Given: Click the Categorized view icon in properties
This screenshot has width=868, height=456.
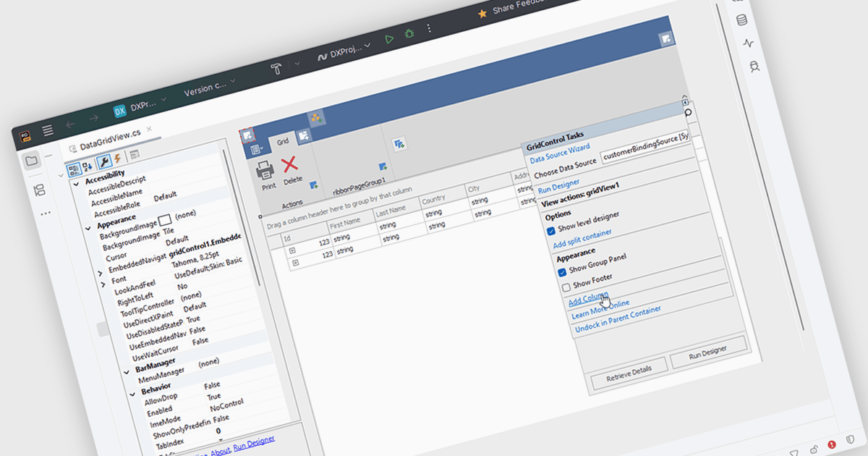Looking at the screenshot, I should coord(74,170).
